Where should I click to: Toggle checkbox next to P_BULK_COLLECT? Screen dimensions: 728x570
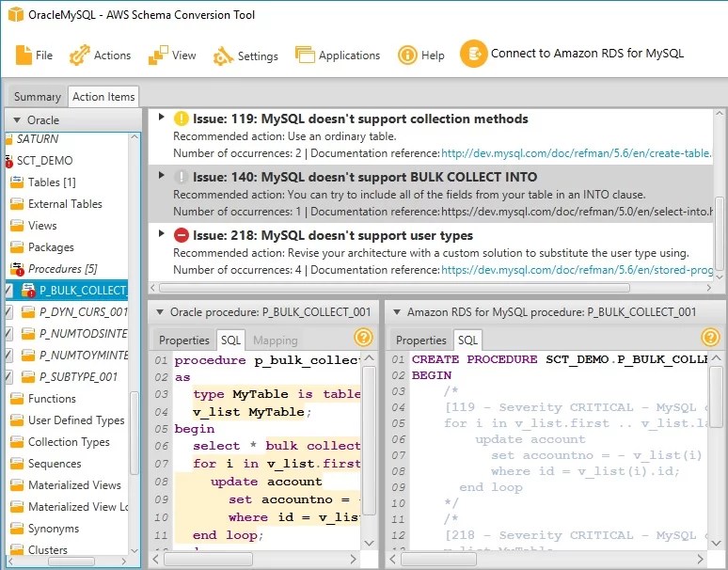[8, 291]
